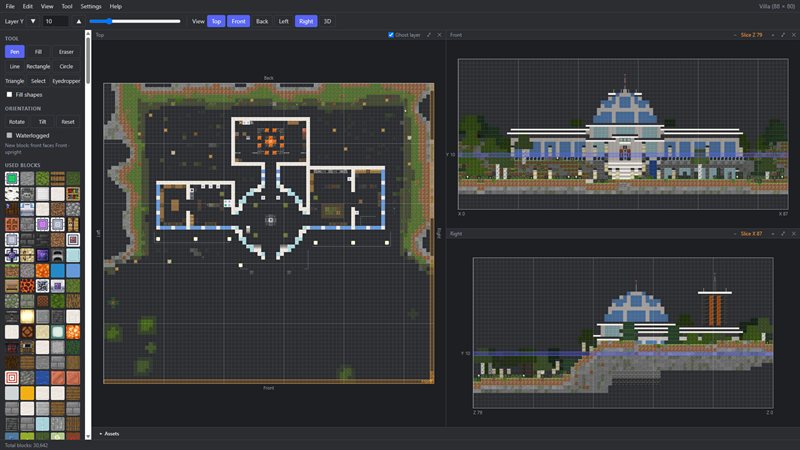Click the Rotate orientation button
Viewport: 800px width, 450px height.
pyautogui.click(x=17, y=122)
